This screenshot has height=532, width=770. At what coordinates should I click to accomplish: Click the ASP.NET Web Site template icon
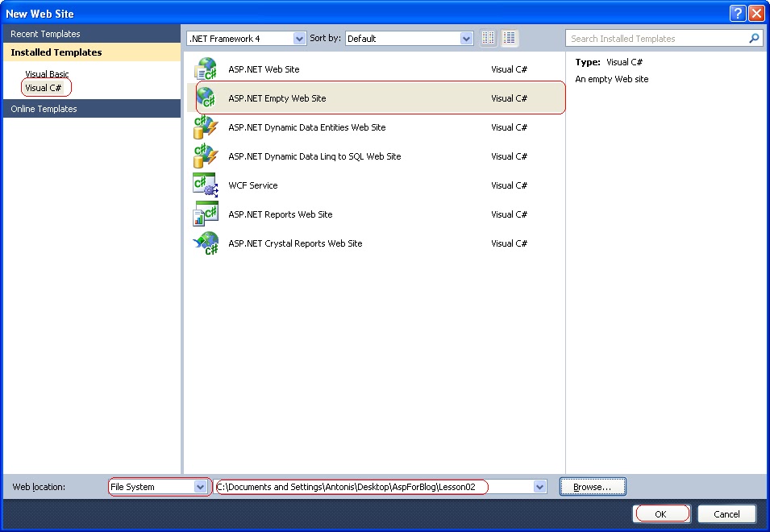point(206,69)
